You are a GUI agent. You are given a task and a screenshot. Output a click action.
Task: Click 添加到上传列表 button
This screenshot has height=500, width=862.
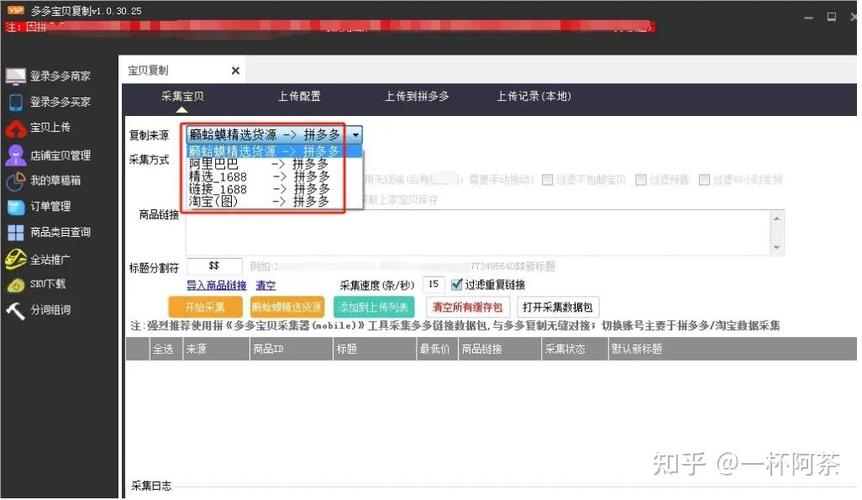pyautogui.click(x=374, y=307)
